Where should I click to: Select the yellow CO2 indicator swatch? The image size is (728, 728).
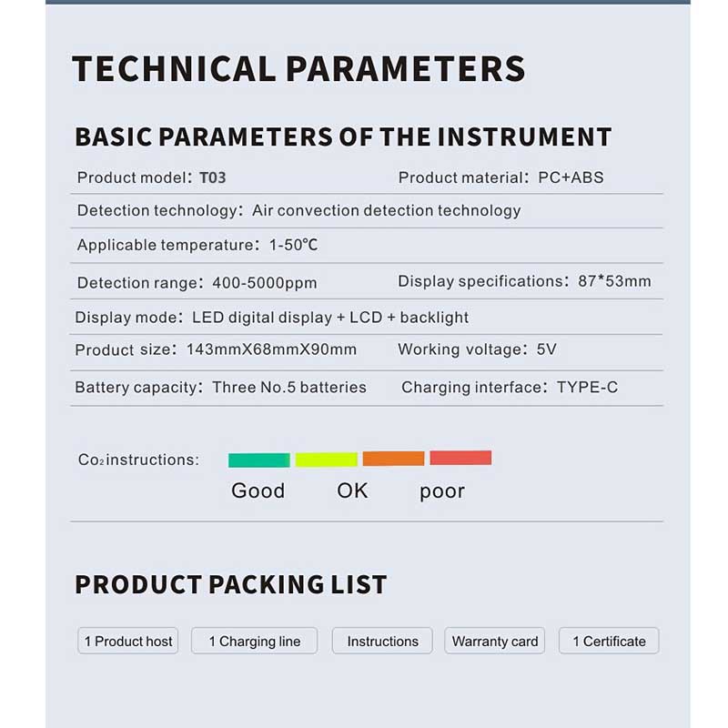tap(326, 460)
